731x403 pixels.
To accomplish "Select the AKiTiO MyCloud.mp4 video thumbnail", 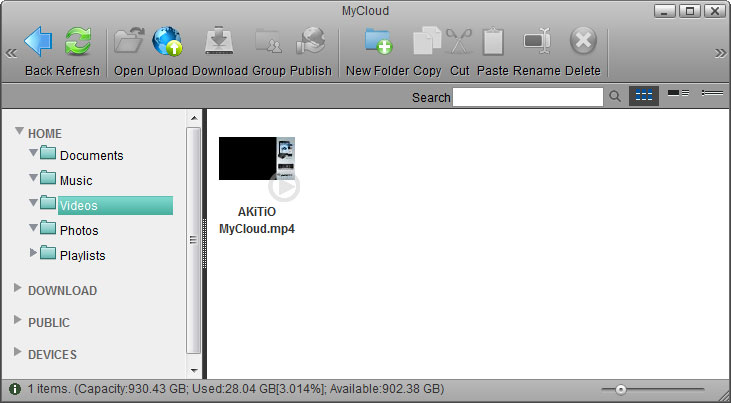I will [x=257, y=160].
